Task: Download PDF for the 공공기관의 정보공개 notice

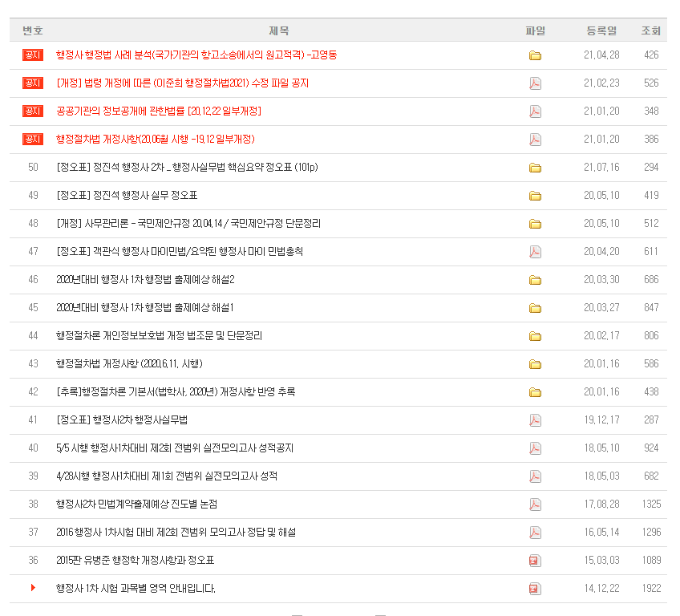Action: click(535, 111)
